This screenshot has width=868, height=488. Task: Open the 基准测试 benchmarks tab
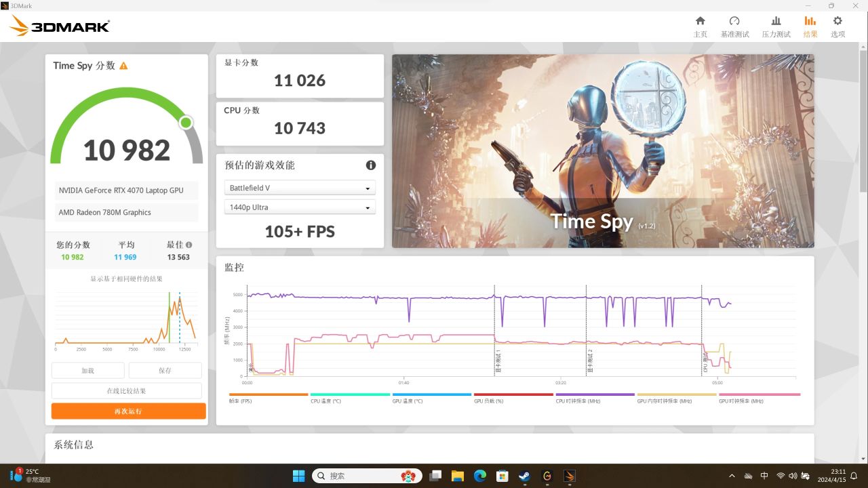click(734, 26)
